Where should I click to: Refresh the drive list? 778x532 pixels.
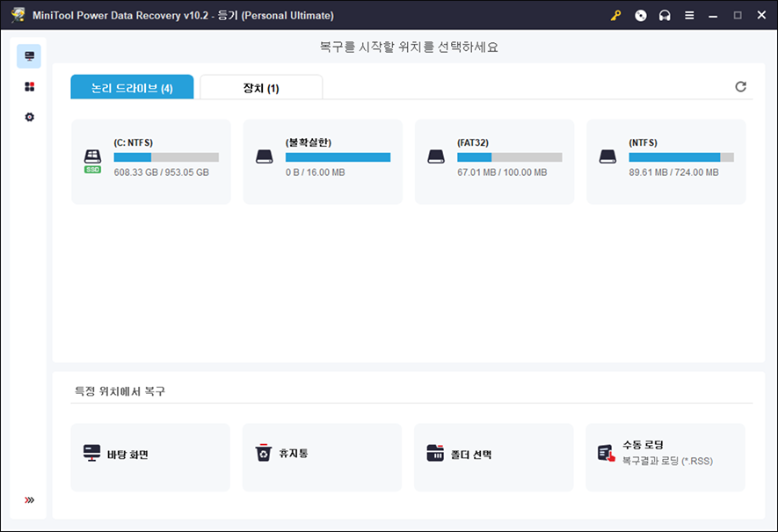pyautogui.click(x=740, y=87)
